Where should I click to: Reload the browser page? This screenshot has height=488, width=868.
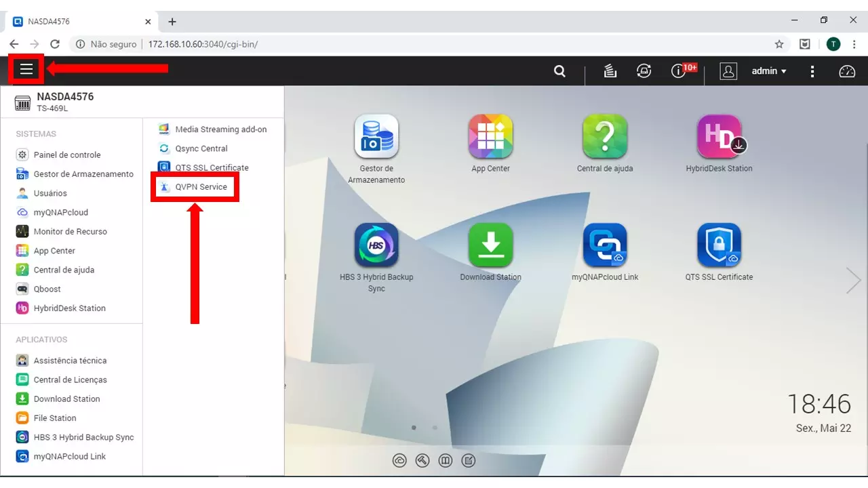pos(55,44)
